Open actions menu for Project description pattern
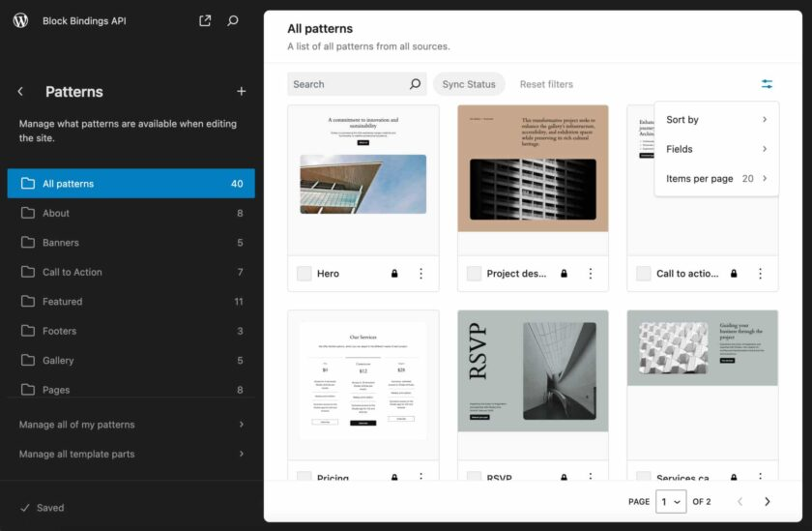 (x=590, y=274)
